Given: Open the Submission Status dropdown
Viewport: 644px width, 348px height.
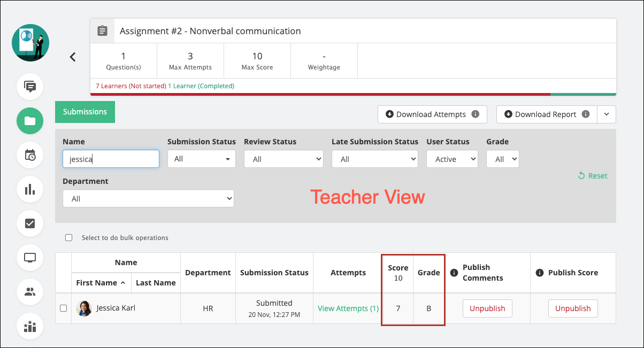Looking at the screenshot, I should point(201,159).
